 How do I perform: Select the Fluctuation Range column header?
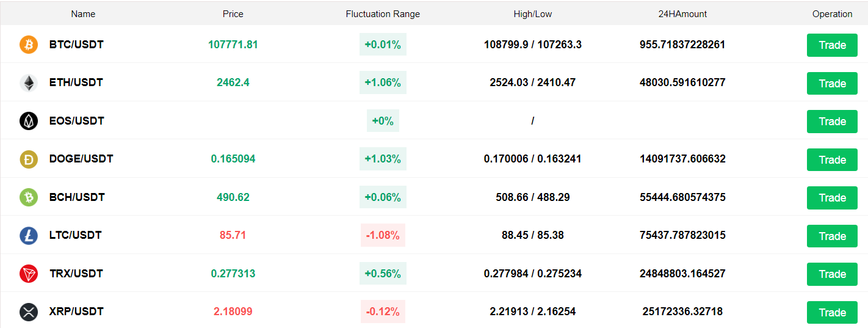(x=383, y=14)
